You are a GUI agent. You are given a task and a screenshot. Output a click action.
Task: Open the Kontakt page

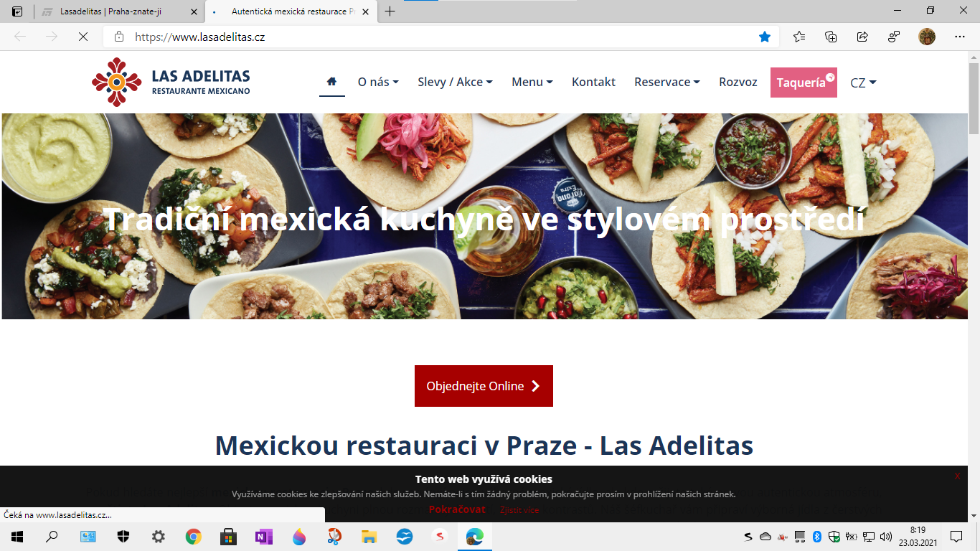tap(593, 82)
